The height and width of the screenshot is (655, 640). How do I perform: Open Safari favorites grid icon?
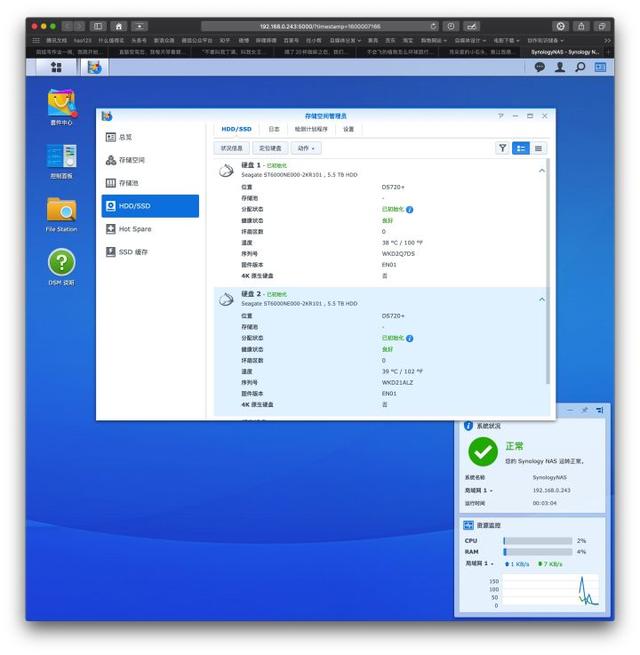click(36, 41)
